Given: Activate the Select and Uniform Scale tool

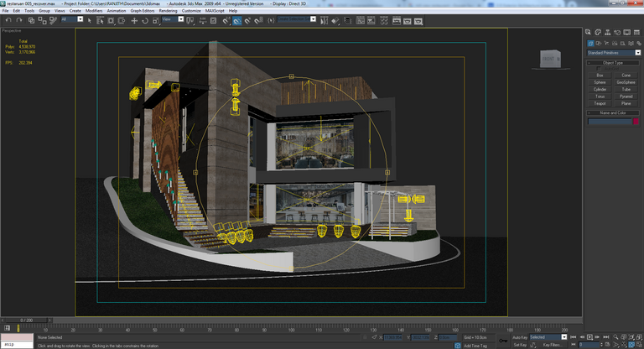Looking at the screenshot, I should click(156, 20).
